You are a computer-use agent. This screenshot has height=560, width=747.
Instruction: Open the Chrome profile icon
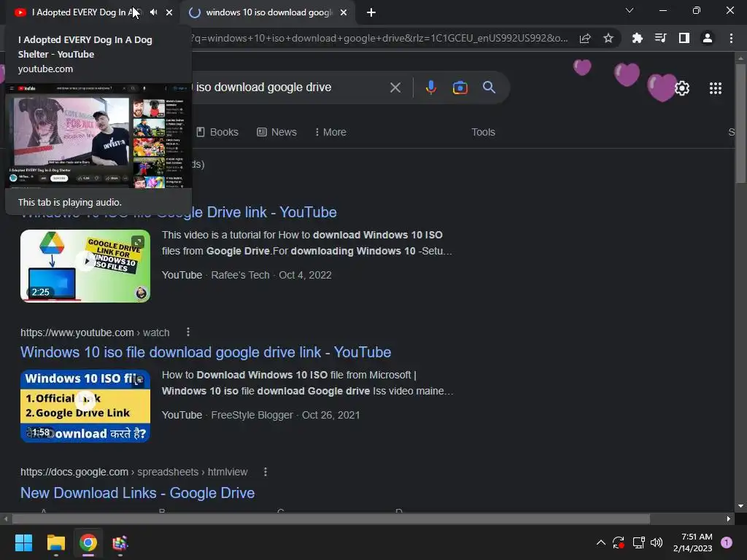[x=708, y=38]
